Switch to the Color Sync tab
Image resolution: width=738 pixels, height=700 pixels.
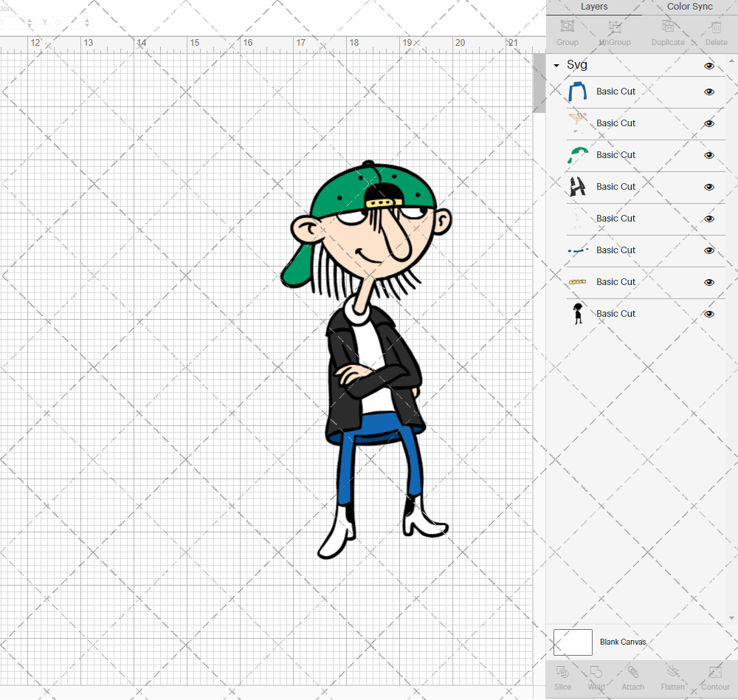click(689, 7)
